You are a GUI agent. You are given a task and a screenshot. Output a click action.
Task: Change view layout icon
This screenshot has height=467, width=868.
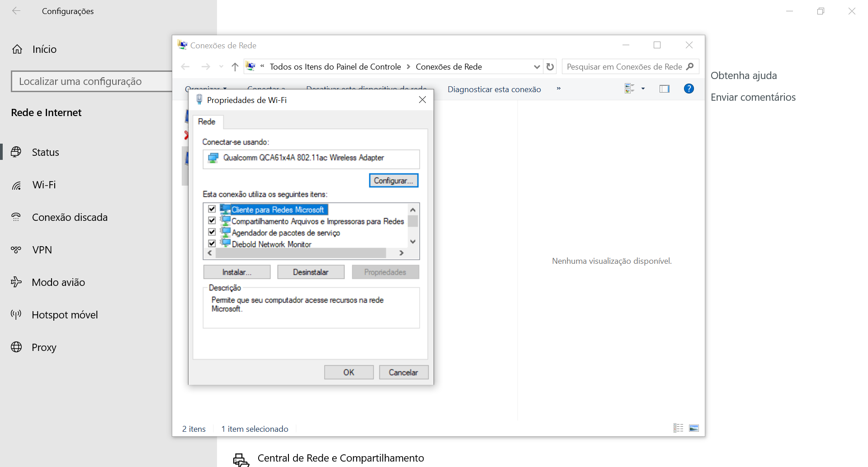click(x=629, y=89)
